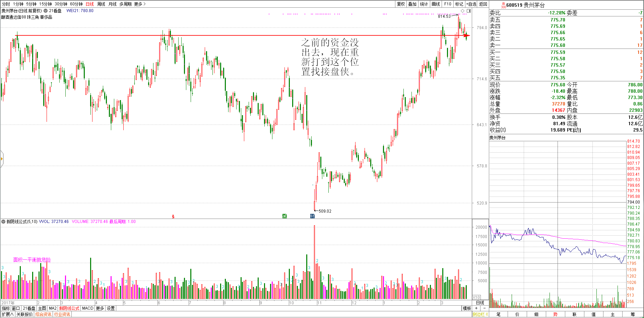Viewport: 644px width, 318px height.
Task: Open the 关联报价 tab
Action: click(x=25, y=314)
